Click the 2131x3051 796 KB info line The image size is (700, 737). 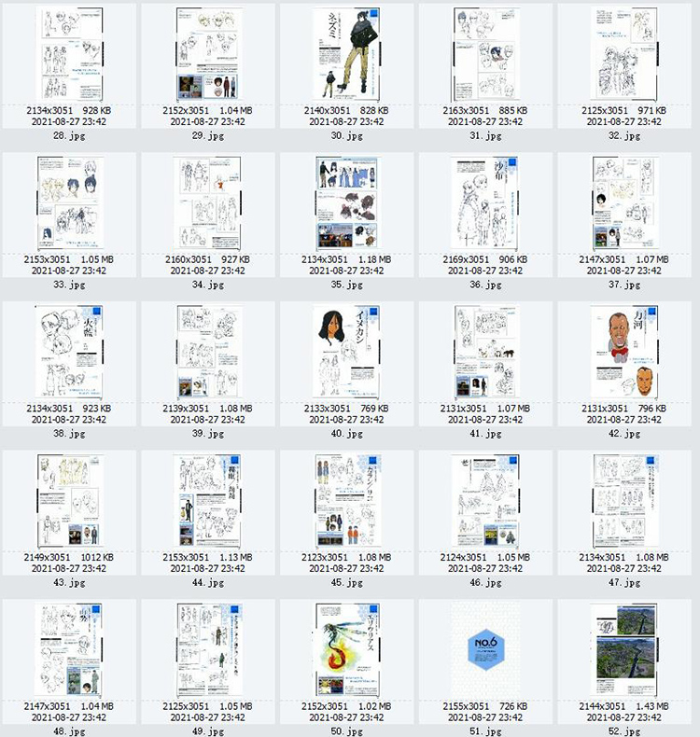(624, 409)
